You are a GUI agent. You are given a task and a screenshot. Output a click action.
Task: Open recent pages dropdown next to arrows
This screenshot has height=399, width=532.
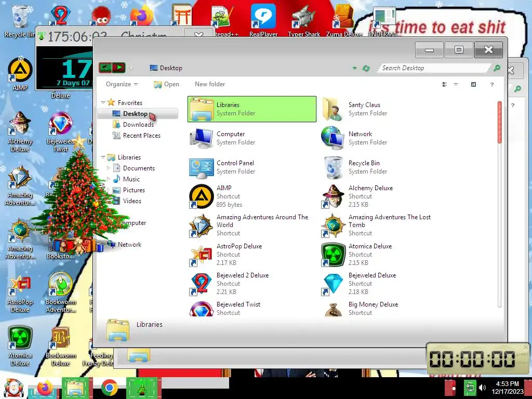[131, 69]
